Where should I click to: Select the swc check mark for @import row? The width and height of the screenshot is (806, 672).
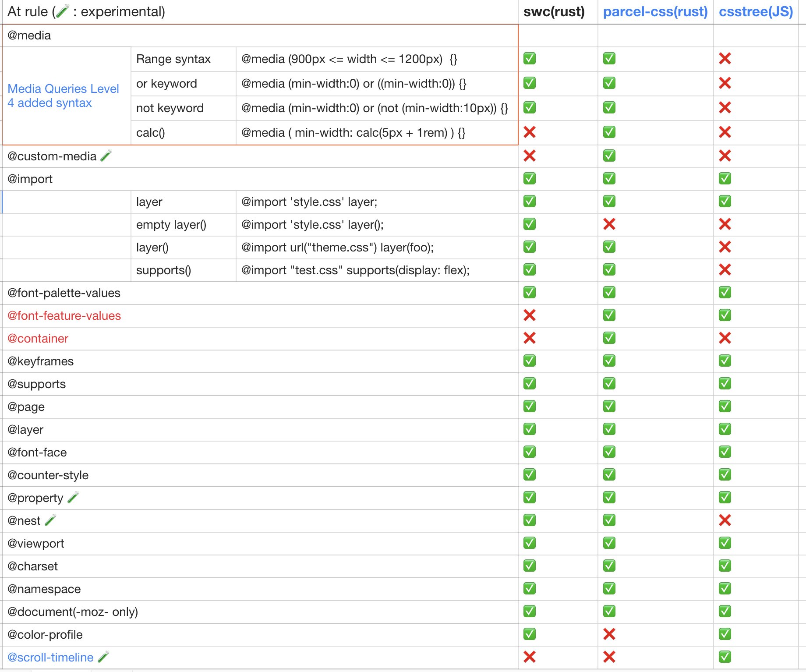[x=530, y=178]
